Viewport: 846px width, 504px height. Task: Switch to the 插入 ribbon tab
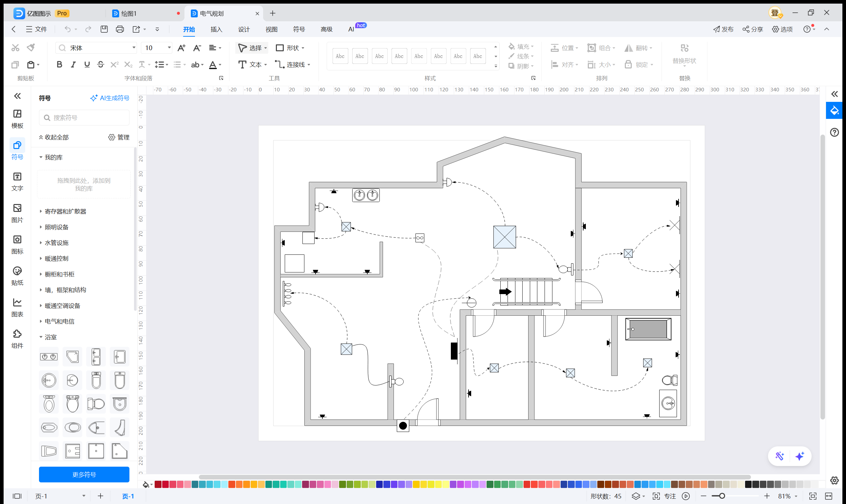(x=216, y=29)
